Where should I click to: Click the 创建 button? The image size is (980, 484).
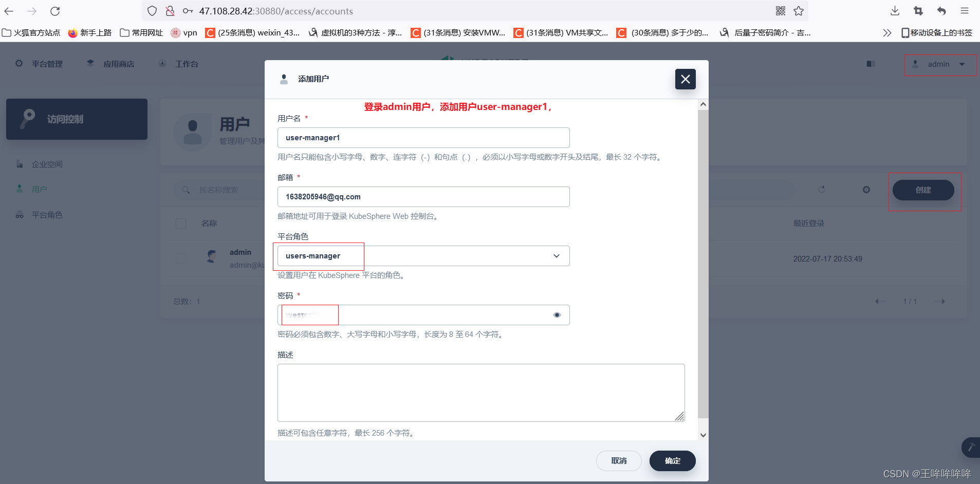(923, 190)
